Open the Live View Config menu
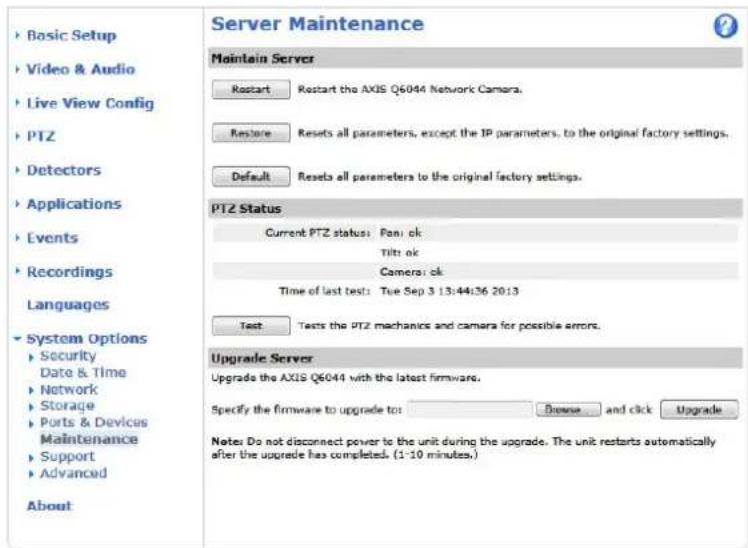Image resolution: width=748 pixels, height=548 pixels. (90, 103)
